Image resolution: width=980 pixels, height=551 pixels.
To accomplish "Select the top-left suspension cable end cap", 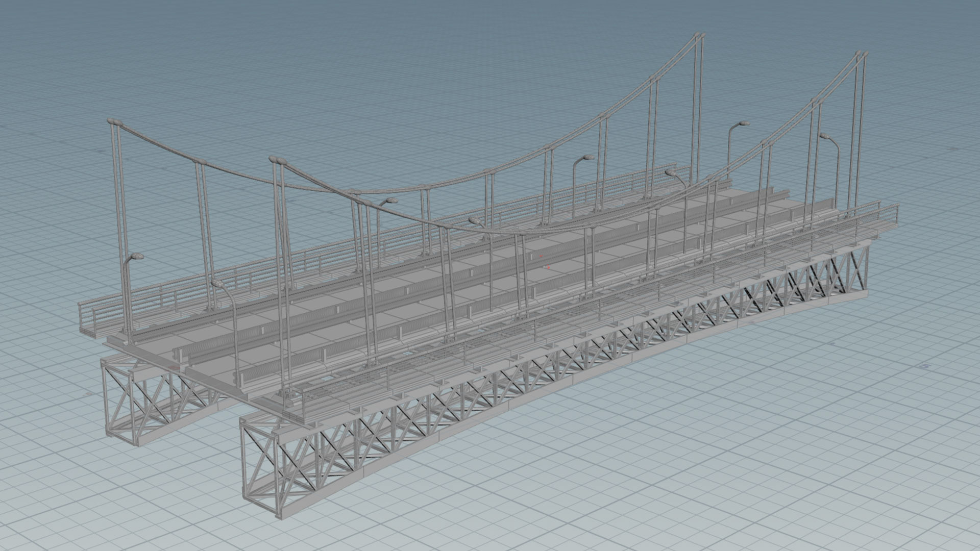I will pyautogui.click(x=115, y=122).
